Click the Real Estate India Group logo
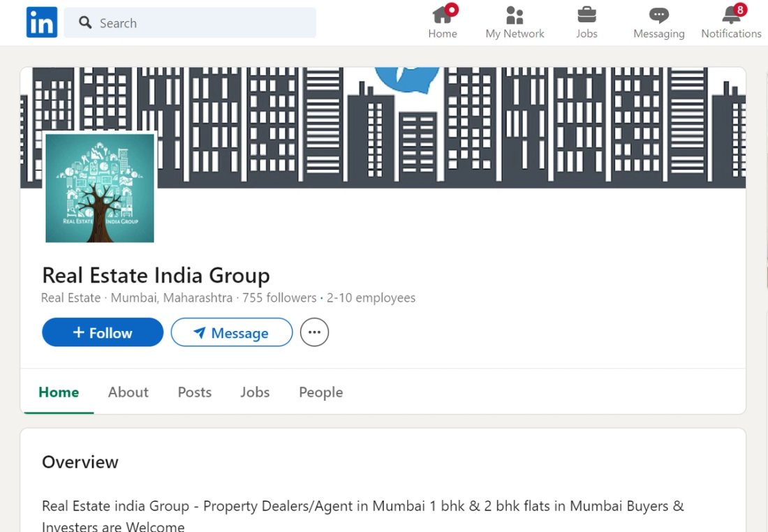Viewport: 768px width, 532px height. (99, 188)
